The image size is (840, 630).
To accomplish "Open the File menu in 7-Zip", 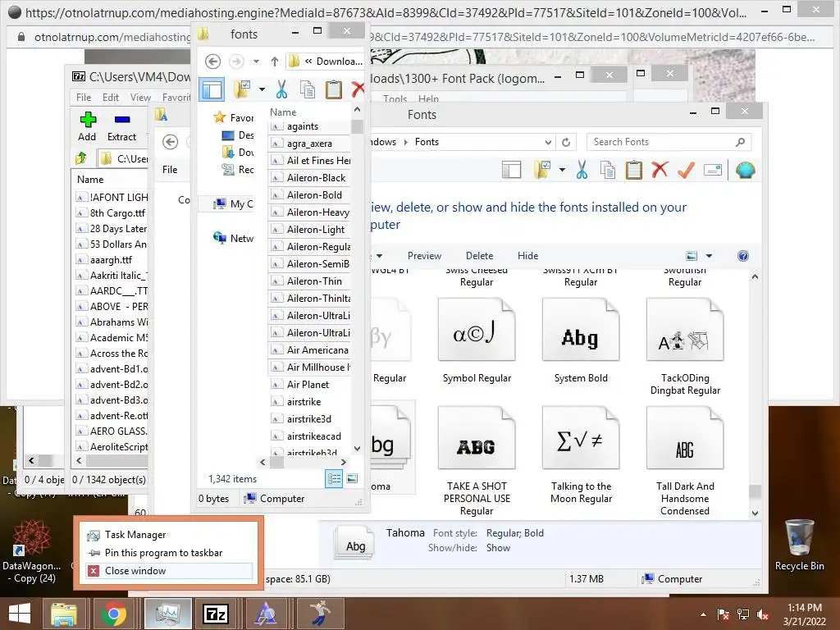I will pos(84,98).
